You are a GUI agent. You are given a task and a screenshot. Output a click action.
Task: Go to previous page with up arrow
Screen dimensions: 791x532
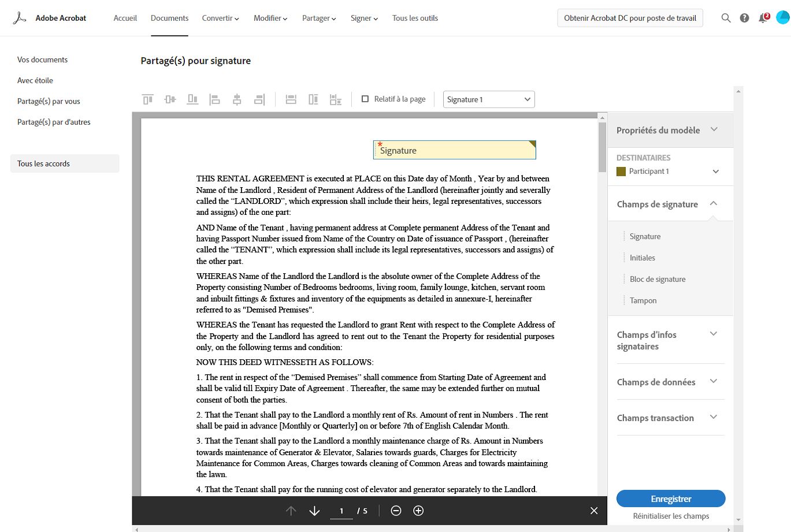(x=291, y=511)
